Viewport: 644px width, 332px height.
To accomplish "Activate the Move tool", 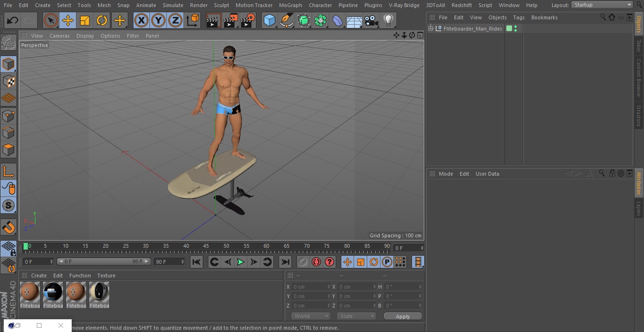I will [68, 20].
